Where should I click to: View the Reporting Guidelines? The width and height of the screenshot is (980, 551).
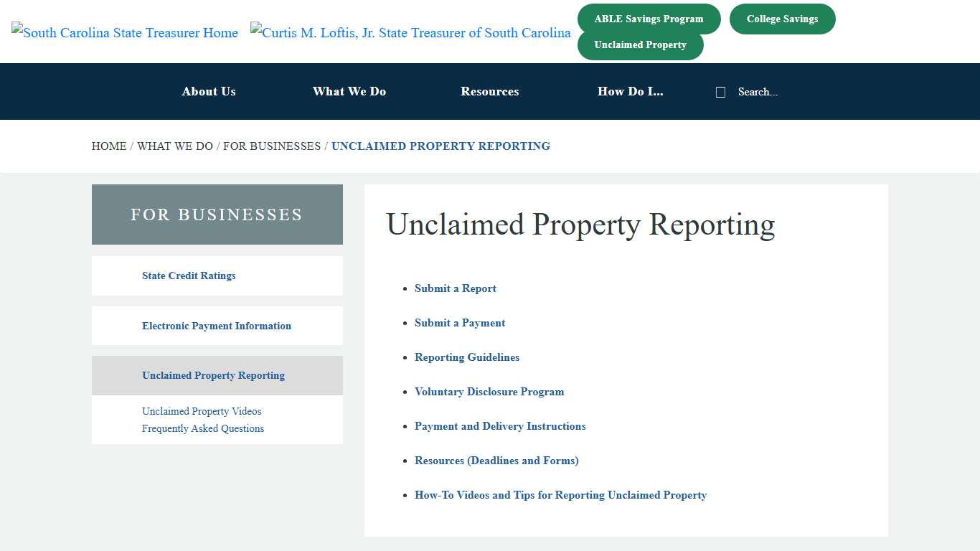coord(467,357)
